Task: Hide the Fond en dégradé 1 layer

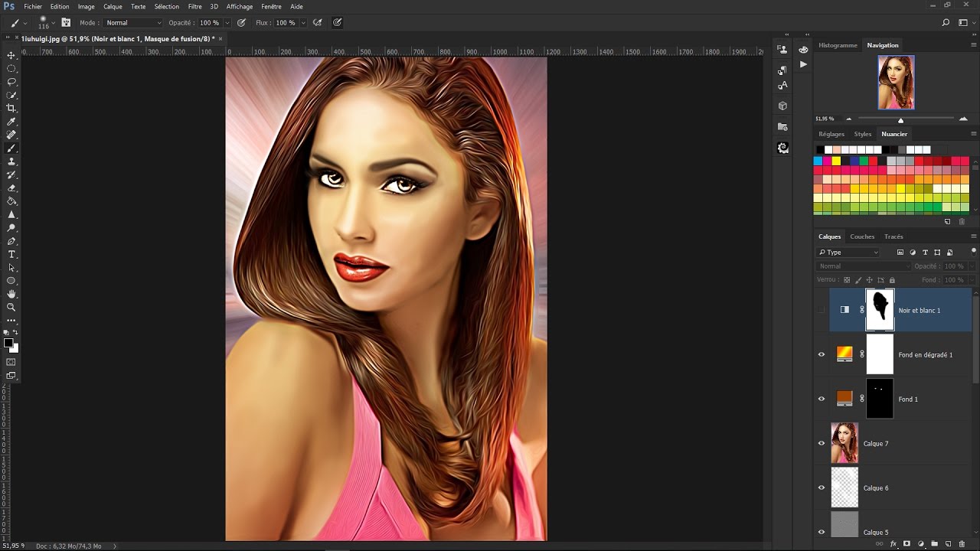Action: (x=822, y=354)
